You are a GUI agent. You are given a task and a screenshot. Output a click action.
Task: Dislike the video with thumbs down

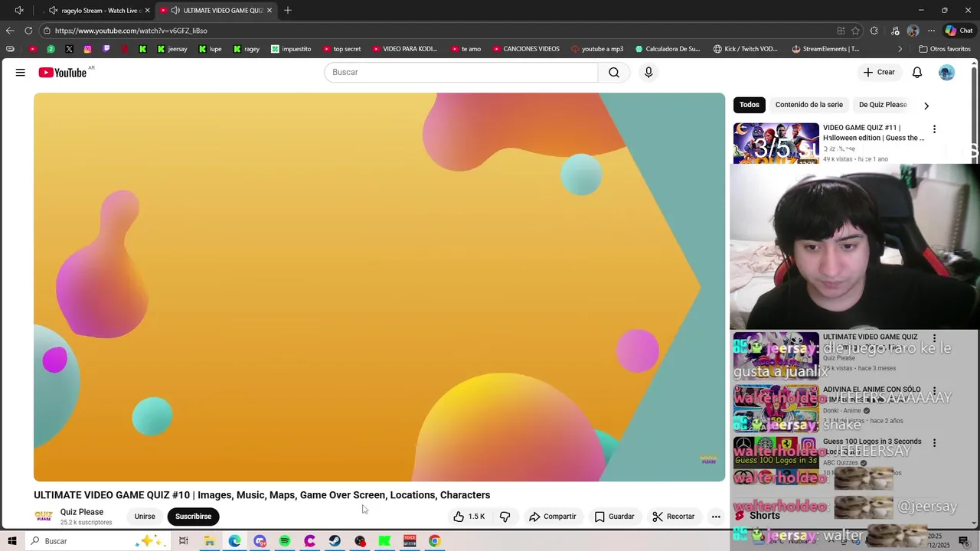(505, 517)
